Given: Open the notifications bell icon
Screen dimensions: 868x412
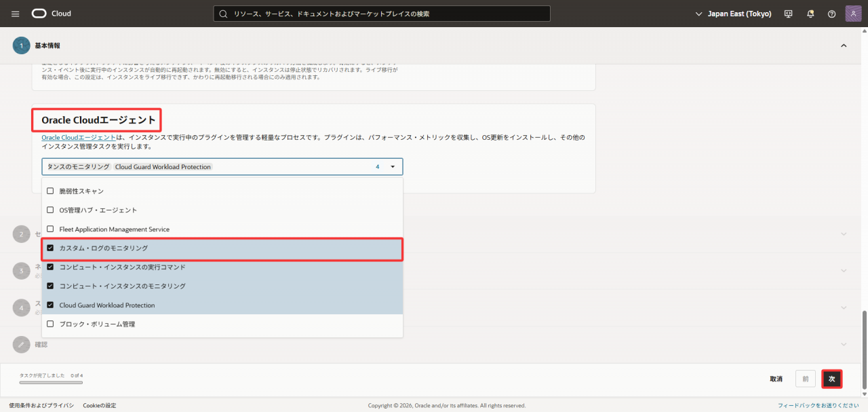Looking at the screenshot, I should (810, 14).
